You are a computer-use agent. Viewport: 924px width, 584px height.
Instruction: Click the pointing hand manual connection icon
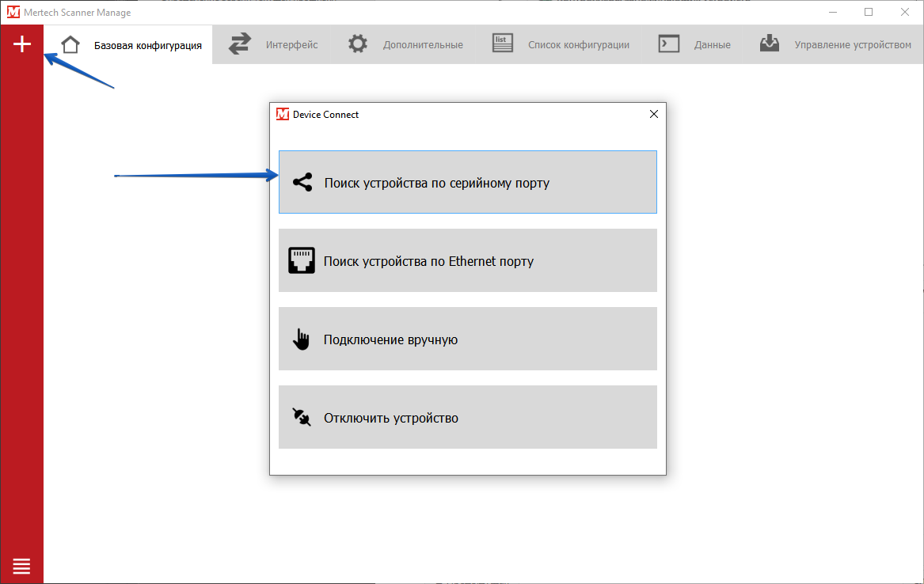[301, 339]
